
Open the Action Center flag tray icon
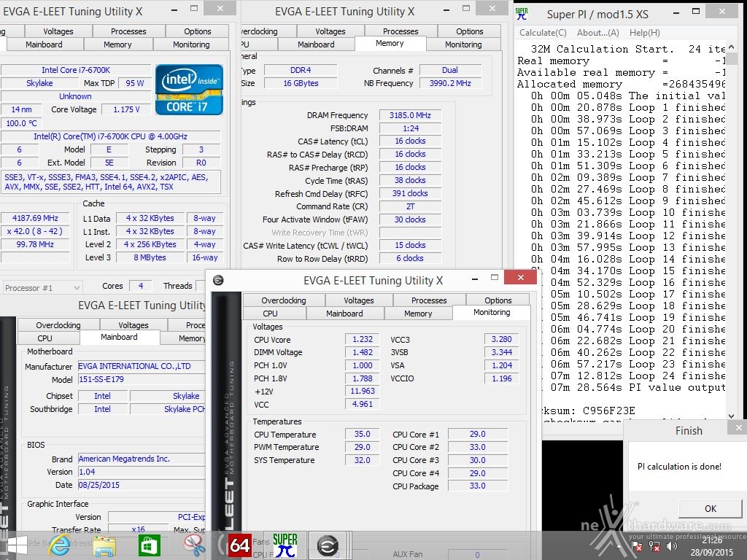coord(638,547)
